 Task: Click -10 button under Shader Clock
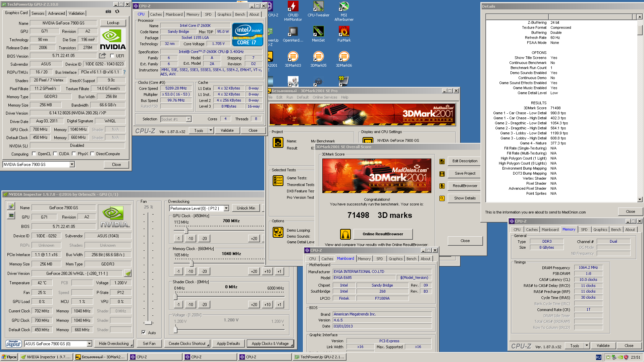pos(191,305)
